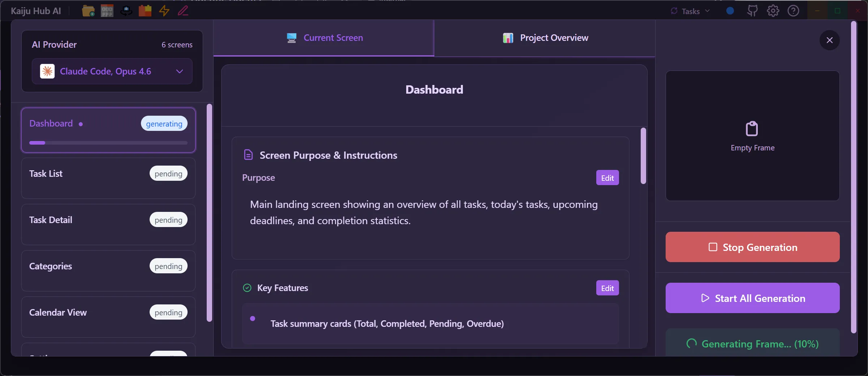The width and height of the screenshot is (868, 376).
Task: Click the screen list vertical scrollbar
Action: tap(209, 213)
